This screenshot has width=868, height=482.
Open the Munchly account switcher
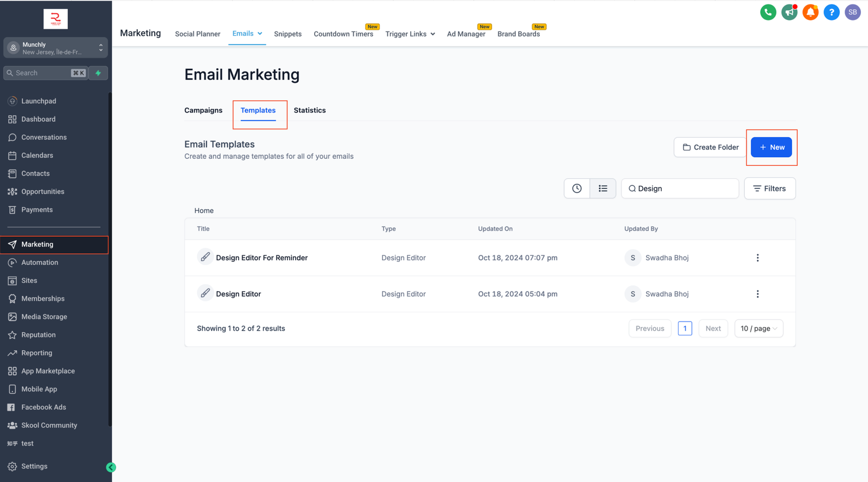click(55, 48)
